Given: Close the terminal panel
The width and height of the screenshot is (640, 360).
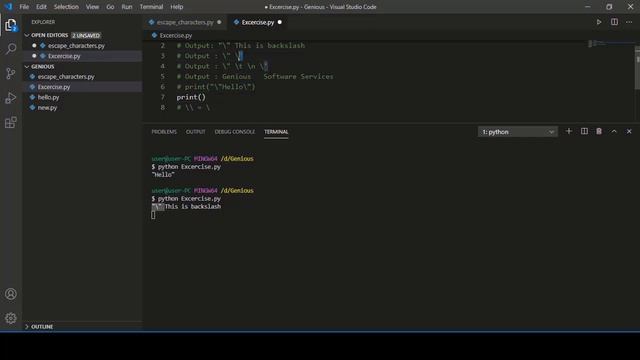Looking at the screenshot, I should (629, 131).
